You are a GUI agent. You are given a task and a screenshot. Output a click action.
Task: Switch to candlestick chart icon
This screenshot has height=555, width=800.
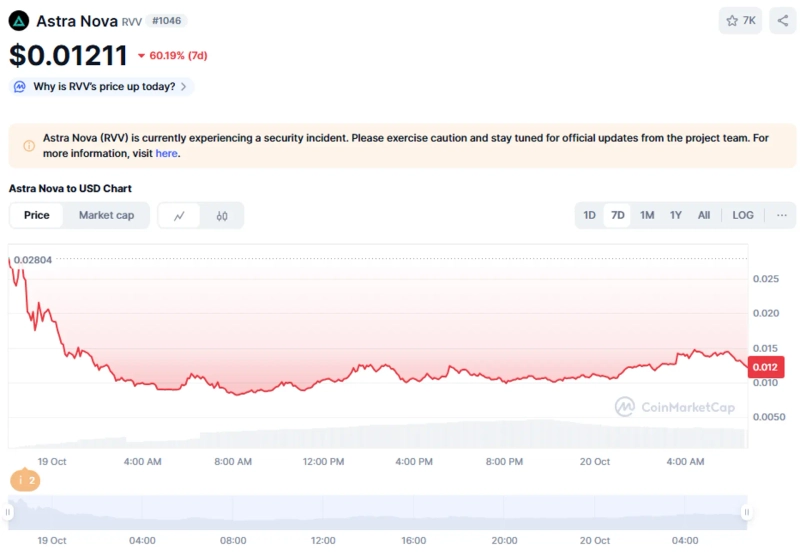click(222, 215)
